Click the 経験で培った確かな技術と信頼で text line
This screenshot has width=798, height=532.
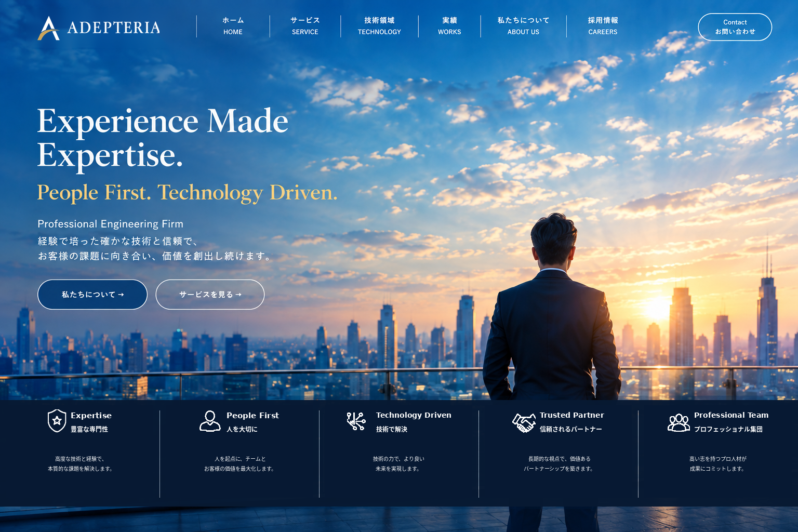[x=118, y=241]
